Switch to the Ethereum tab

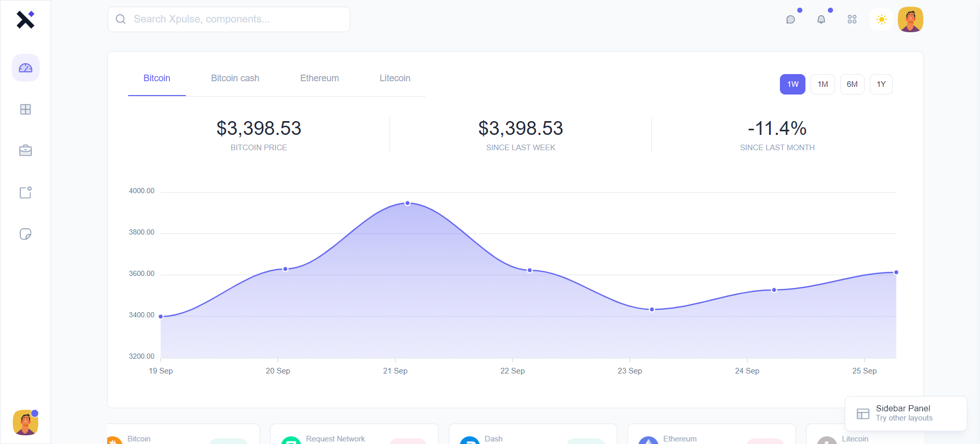click(x=319, y=78)
